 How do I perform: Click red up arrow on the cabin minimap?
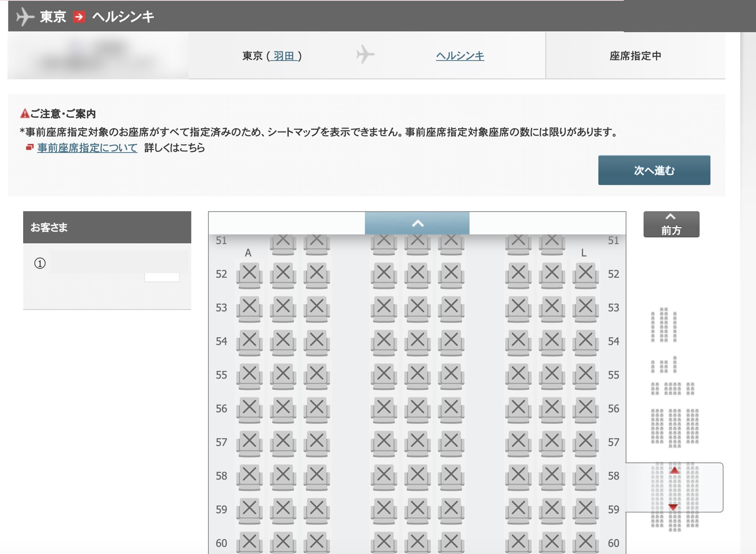[x=674, y=470]
